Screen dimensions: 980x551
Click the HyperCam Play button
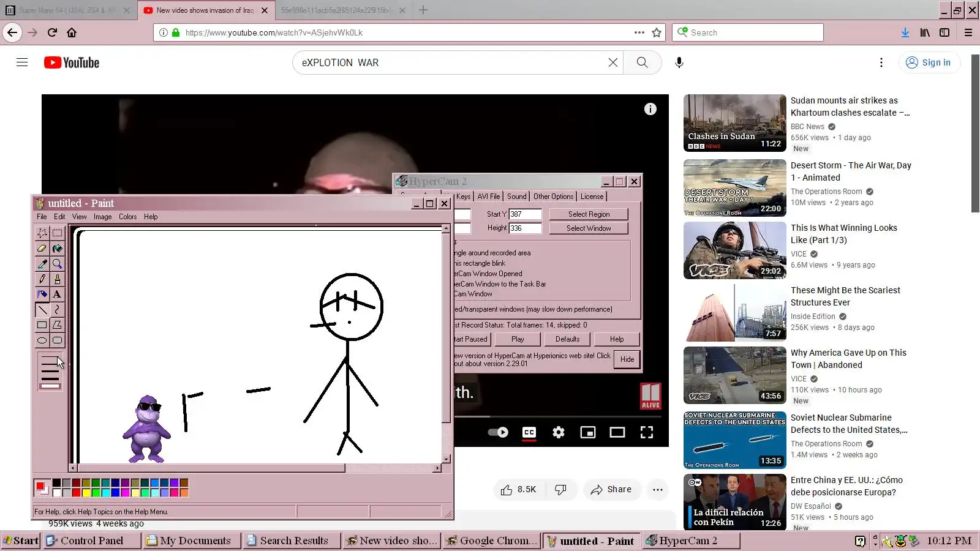coord(518,339)
